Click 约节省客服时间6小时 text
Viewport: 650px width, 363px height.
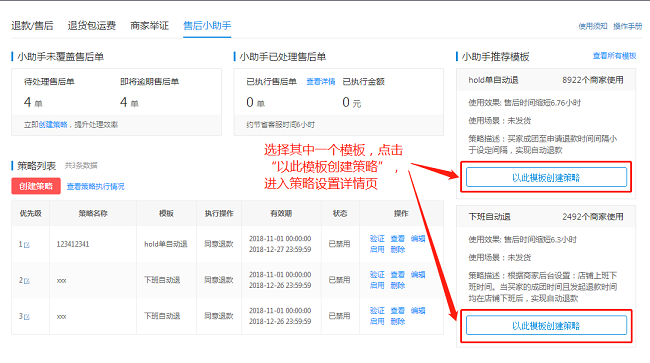click(x=281, y=124)
